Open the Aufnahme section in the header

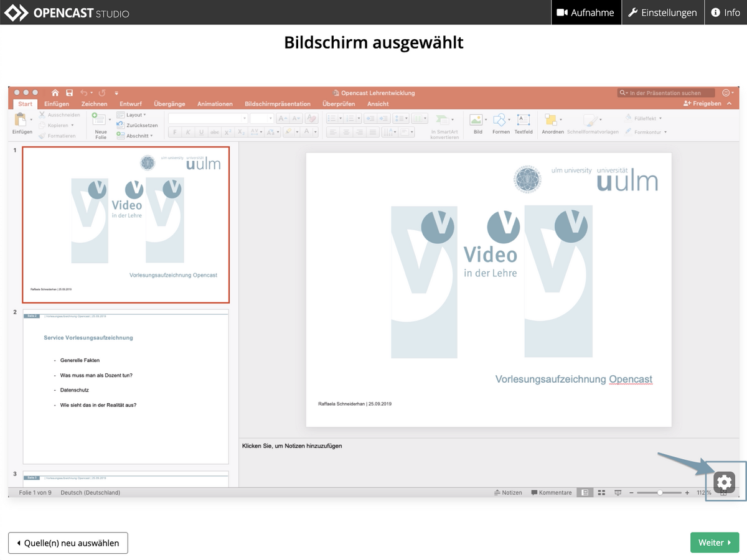click(586, 12)
